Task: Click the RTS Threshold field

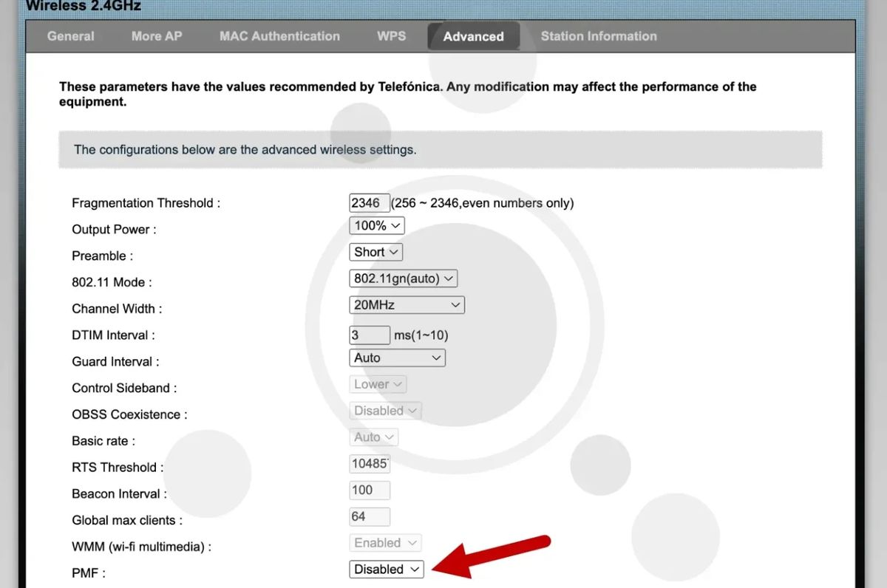Action: 369,464
